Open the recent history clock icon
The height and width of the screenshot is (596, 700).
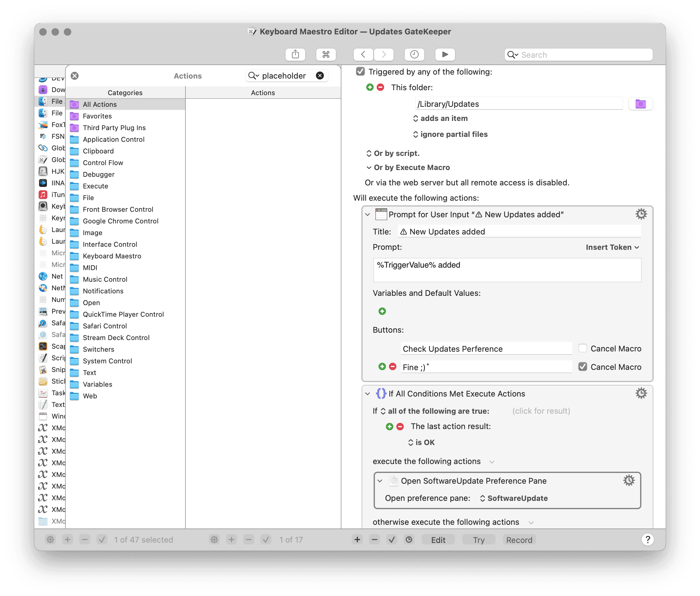(x=414, y=54)
